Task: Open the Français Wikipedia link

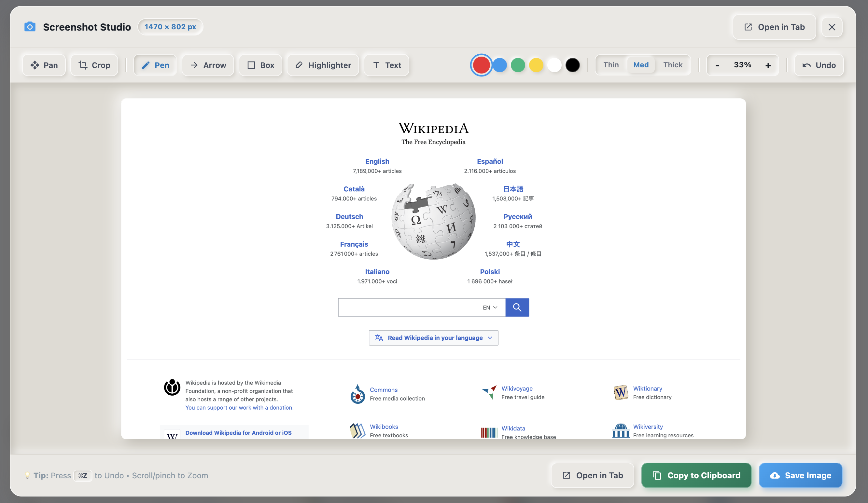Action: click(x=354, y=244)
